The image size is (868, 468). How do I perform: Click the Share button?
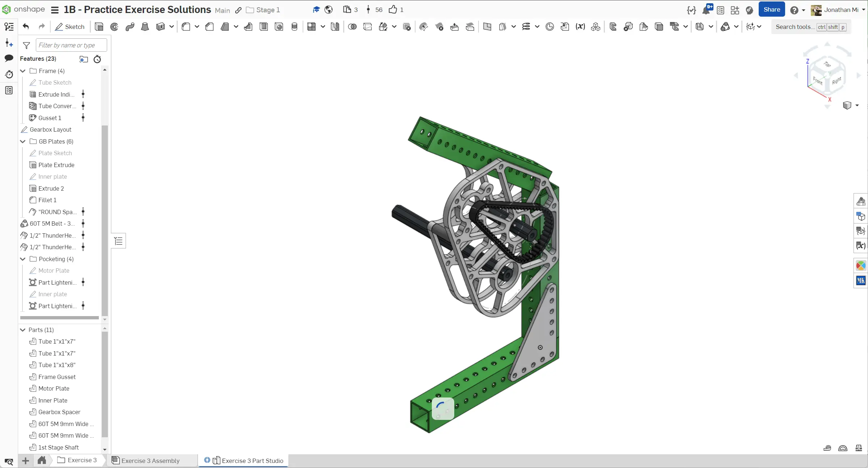(771, 10)
